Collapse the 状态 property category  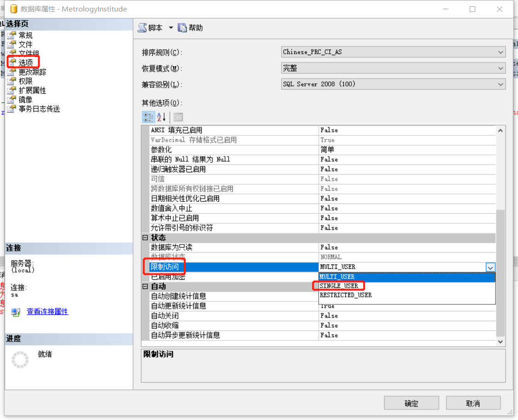click(x=145, y=238)
